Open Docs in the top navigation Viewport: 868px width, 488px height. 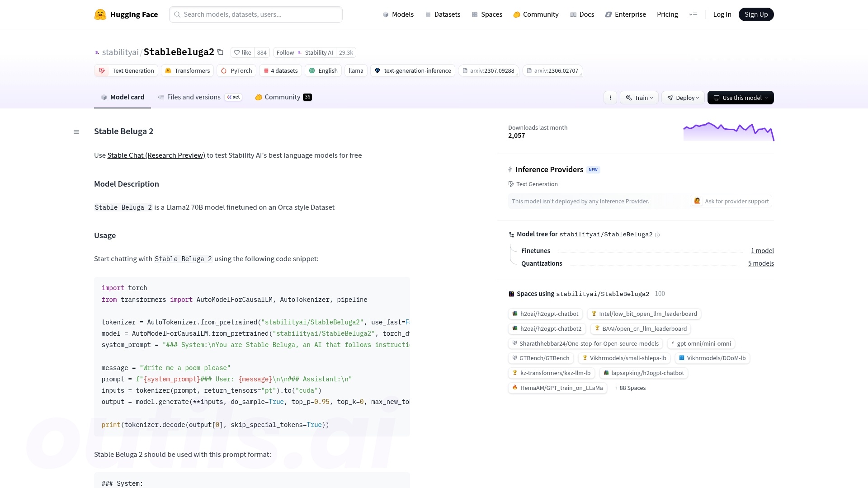coord(582,14)
